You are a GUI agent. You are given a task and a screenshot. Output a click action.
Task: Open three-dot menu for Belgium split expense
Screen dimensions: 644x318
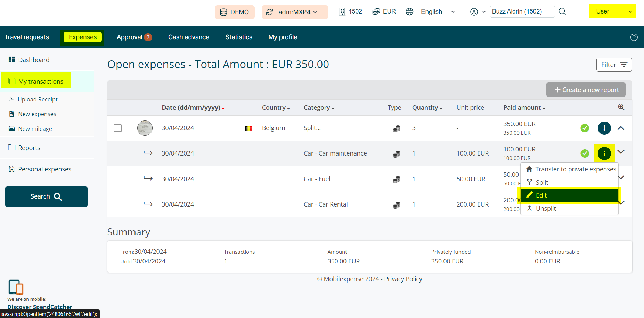click(604, 128)
